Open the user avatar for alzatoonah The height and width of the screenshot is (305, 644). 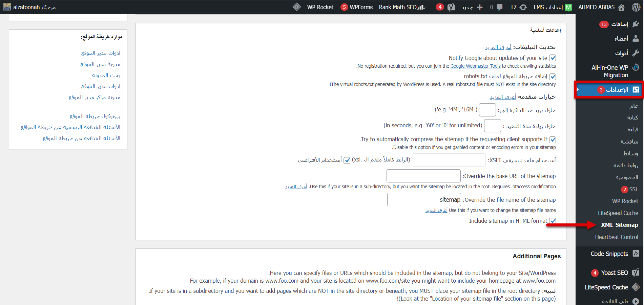pos(7,7)
